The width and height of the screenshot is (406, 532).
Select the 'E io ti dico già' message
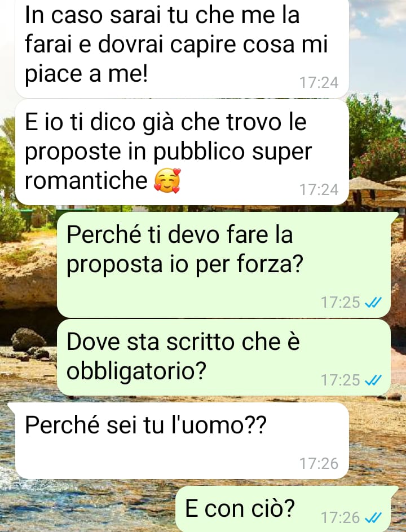click(182, 152)
